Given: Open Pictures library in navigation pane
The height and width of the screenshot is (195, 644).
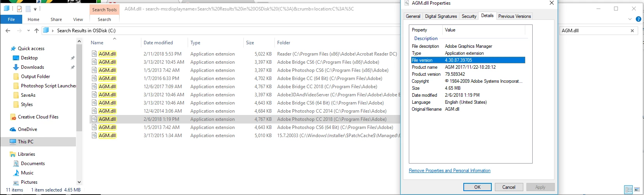Looking at the screenshot, I should pyautogui.click(x=29, y=182).
